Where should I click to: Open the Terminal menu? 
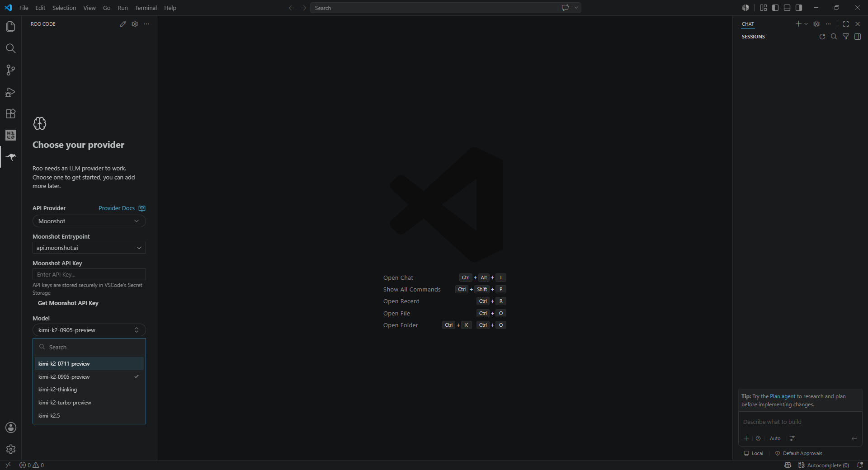[x=146, y=8]
